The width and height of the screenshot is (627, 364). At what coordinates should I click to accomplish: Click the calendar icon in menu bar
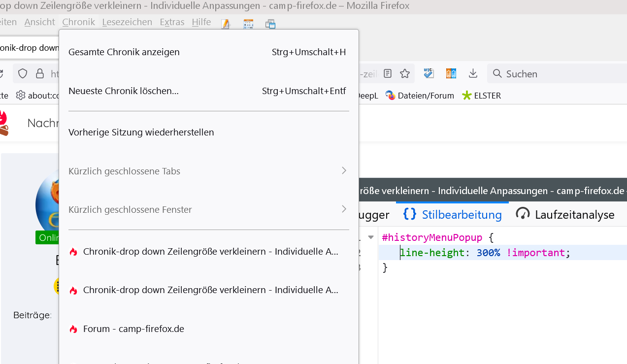pyautogui.click(x=248, y=23)
